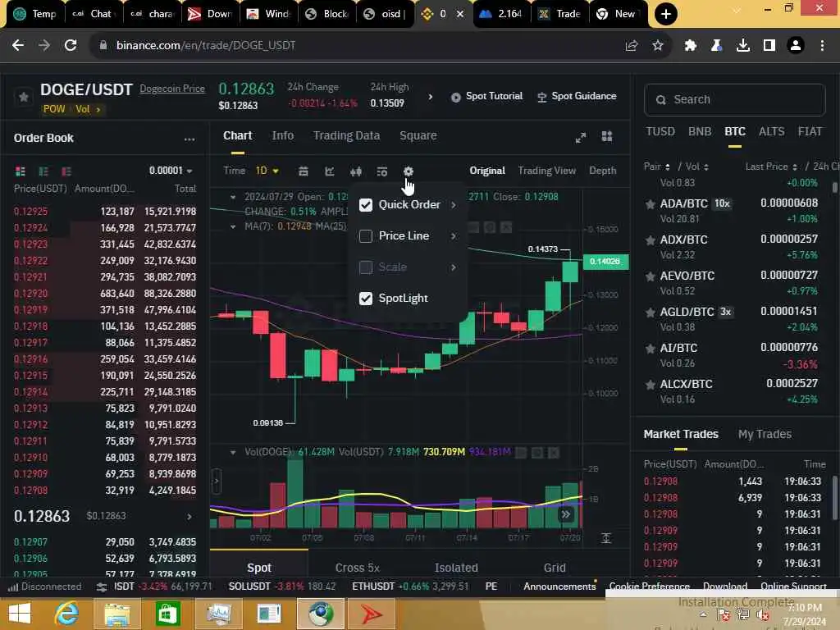Collapse the MA(7) indicator legend
Viewport: 840px width, 630px height.
[x=232, y=226]
